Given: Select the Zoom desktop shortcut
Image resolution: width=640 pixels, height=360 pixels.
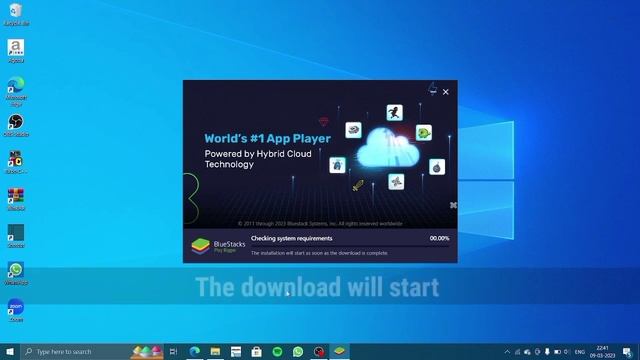Looking at the screenshot, I should click(16, 310).
